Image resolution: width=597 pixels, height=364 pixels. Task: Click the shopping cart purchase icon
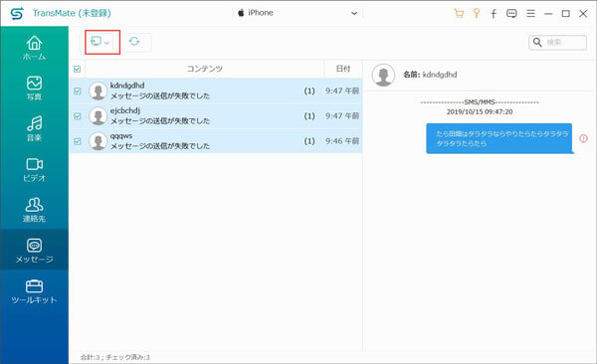tap(459, 14)
